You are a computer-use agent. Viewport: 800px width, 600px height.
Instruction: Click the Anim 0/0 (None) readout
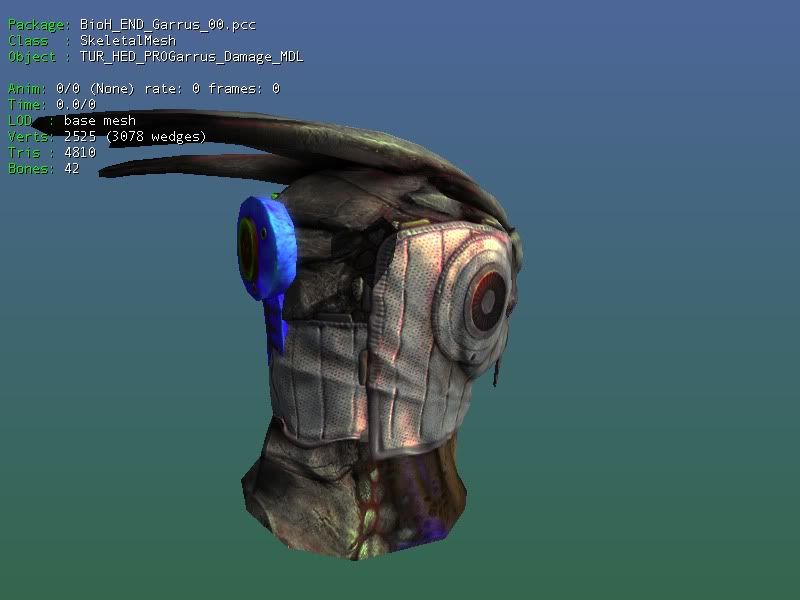[x=98, y=89]
